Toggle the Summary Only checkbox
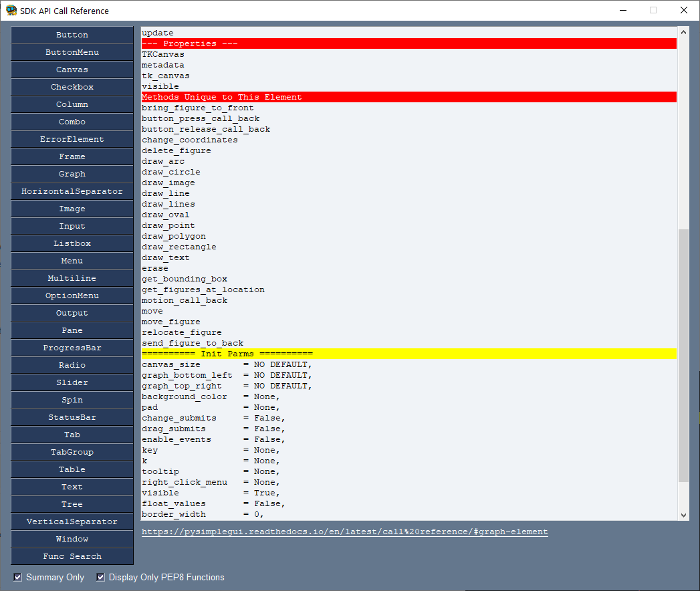This screenshot has height=591, width=700. [x=18, y=577]
